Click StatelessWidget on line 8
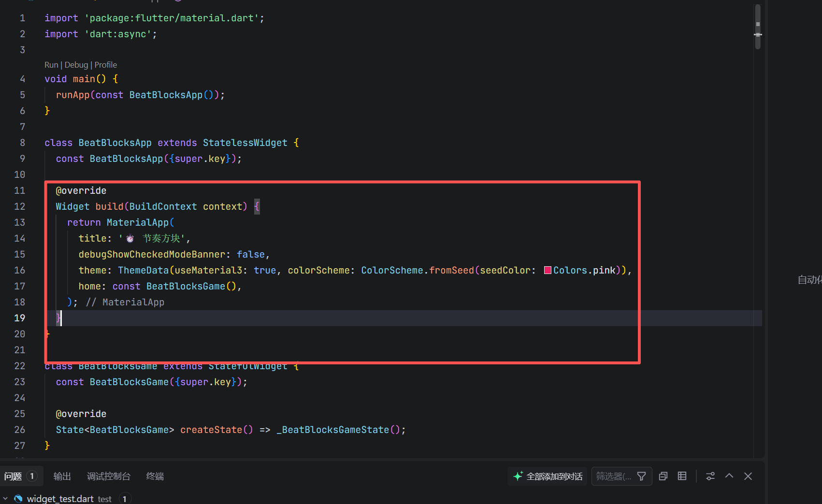Viewport: 822px width, 504px height. pyautogui.click(x=245, y=143)
